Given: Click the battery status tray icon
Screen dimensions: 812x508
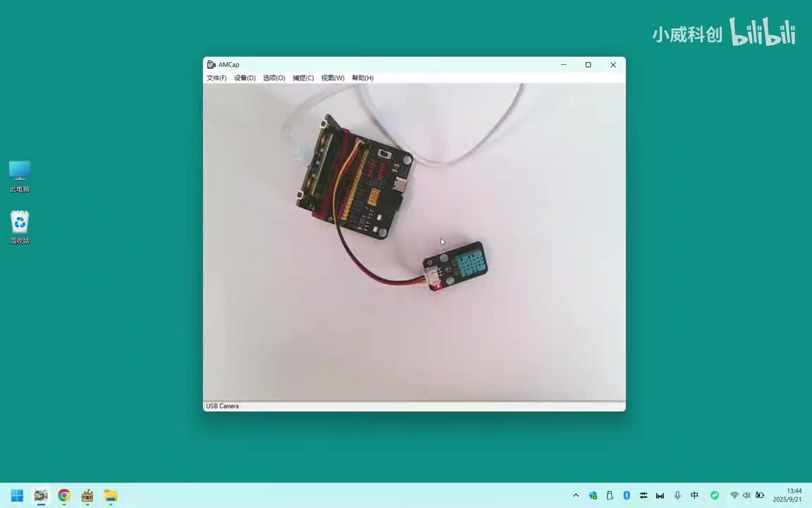Looking at the screenshot, I should (760, 495).
